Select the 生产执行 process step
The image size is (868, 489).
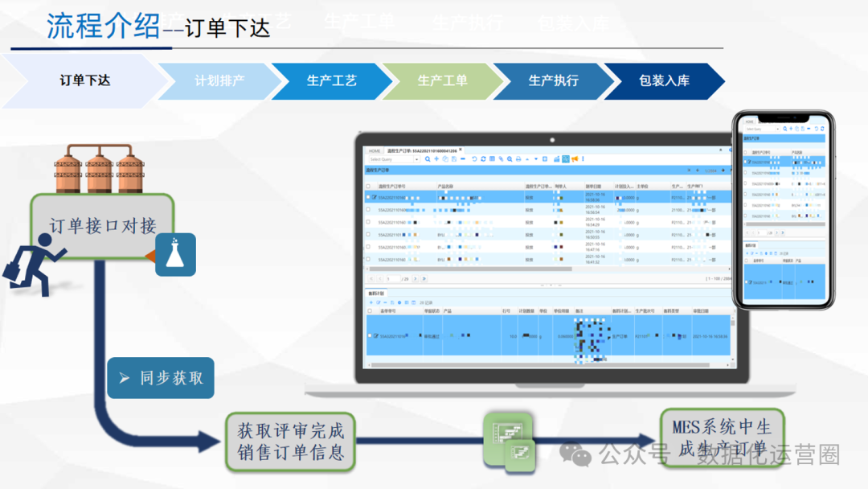tap(553, 81)
